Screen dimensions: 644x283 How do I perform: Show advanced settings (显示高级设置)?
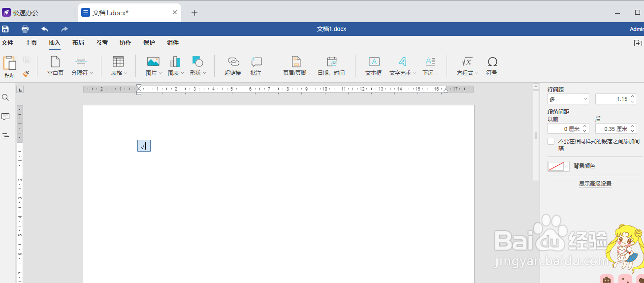click(x=595, y=184)
